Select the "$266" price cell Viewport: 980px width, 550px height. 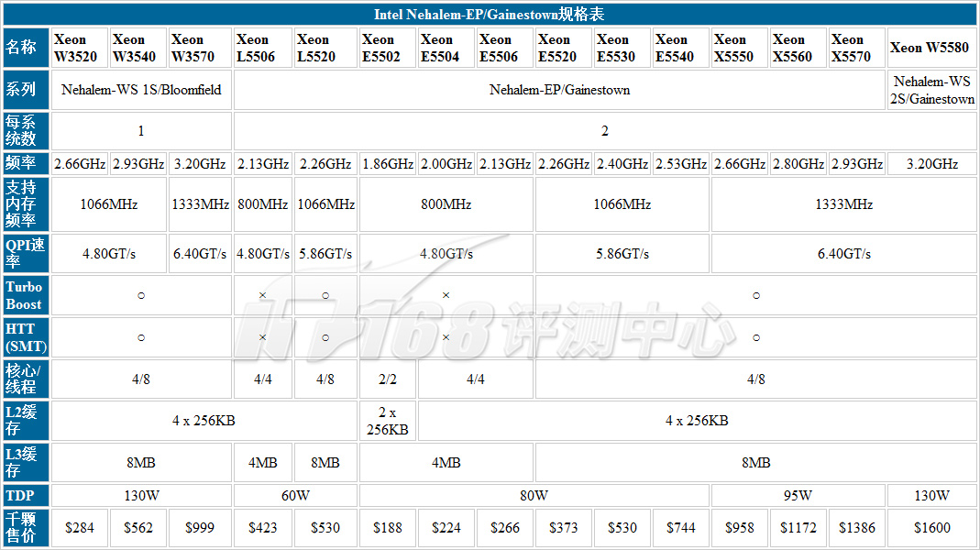[505, 528]
